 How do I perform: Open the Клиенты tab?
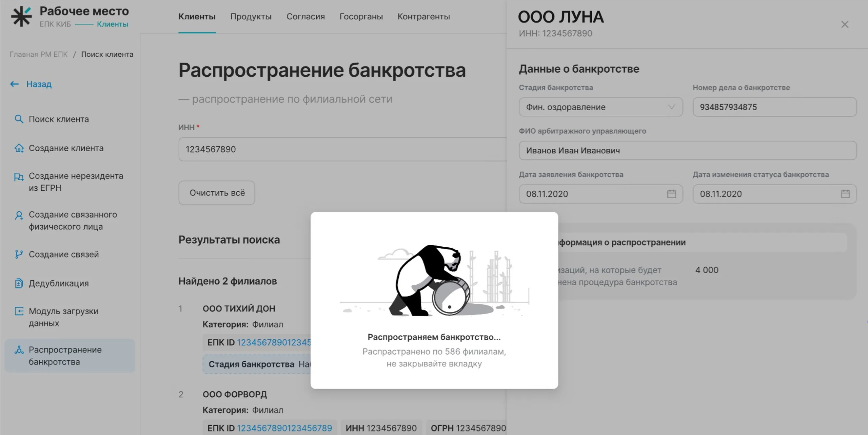(197, 17)
